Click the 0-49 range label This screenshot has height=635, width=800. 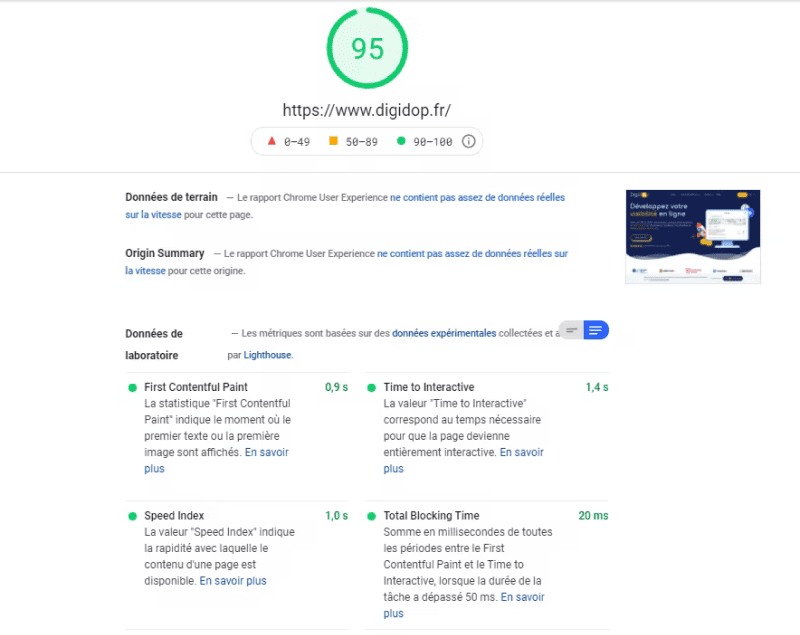pos(297,142)
